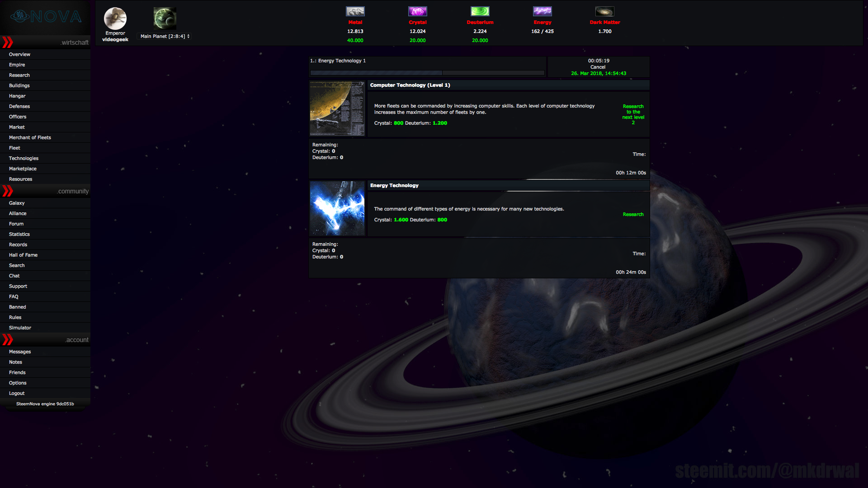Click the Crystal resource icon

point(418,11)
